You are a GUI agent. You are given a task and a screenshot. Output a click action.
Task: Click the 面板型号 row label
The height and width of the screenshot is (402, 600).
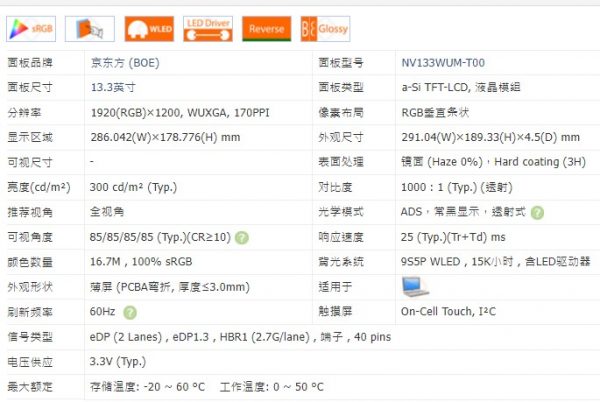click(341, 62)
